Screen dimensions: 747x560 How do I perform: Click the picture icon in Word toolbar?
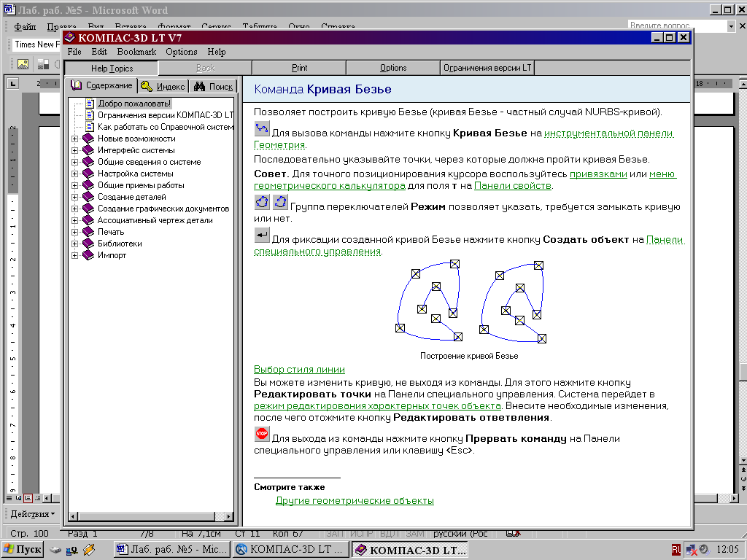click(23, 63)
